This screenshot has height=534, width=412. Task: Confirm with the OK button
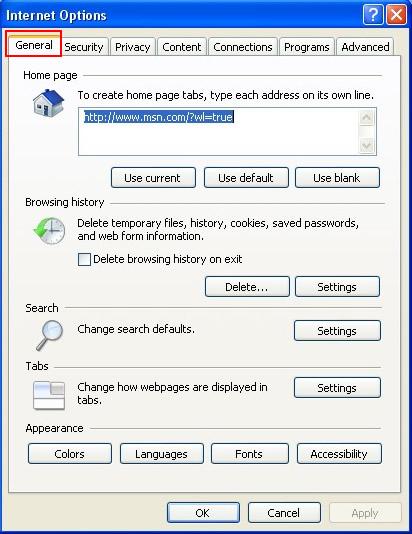203,513
